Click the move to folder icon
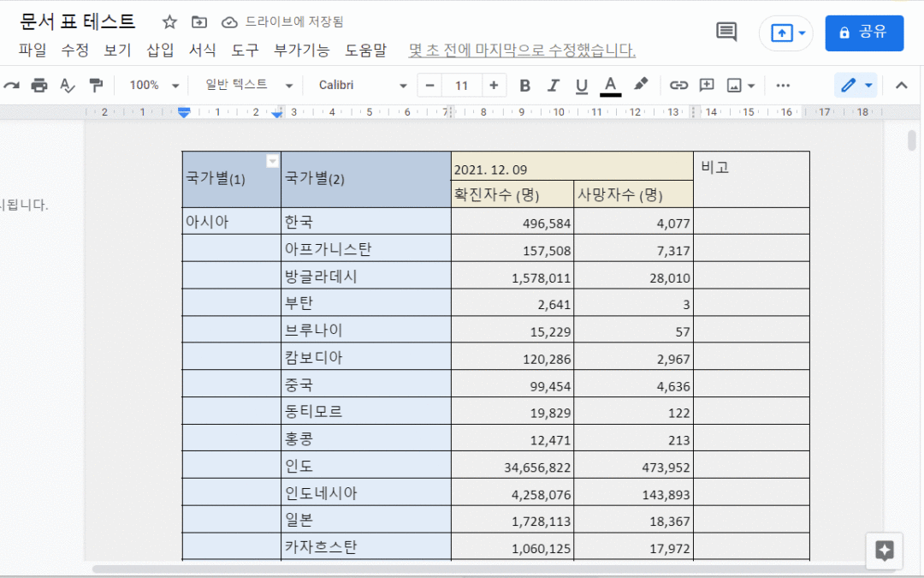This screenshot has width=924, height=578. pos(199,22)
